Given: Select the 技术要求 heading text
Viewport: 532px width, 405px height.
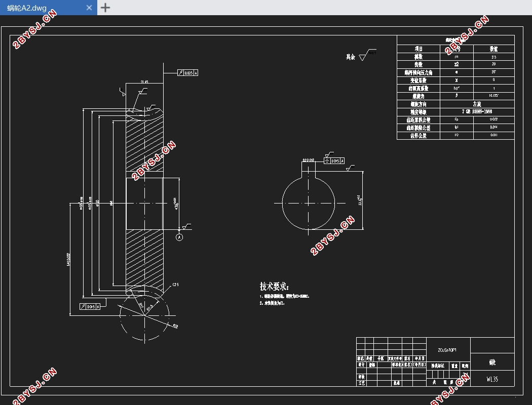Looking at the screenshot, I should click(x=274, y=287).
